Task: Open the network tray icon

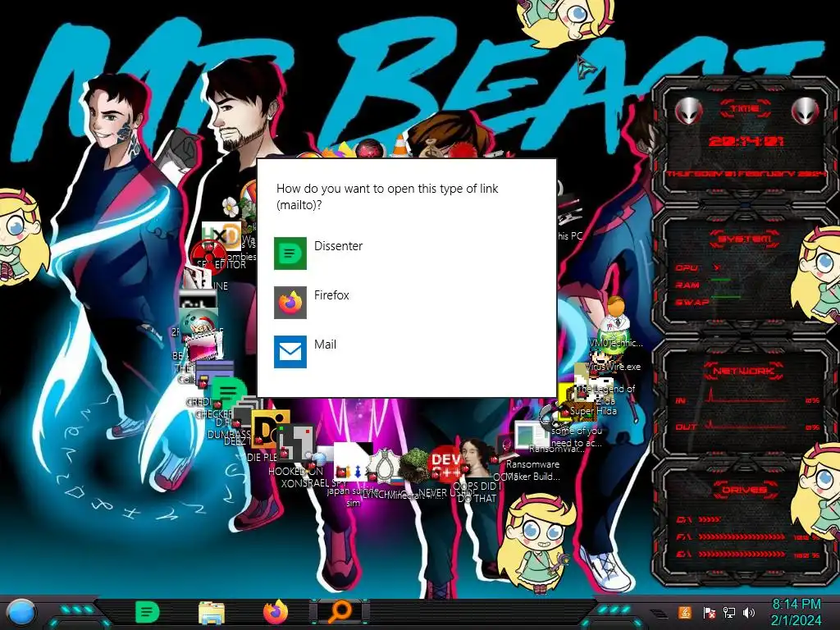Action: (x=729, y=613)
